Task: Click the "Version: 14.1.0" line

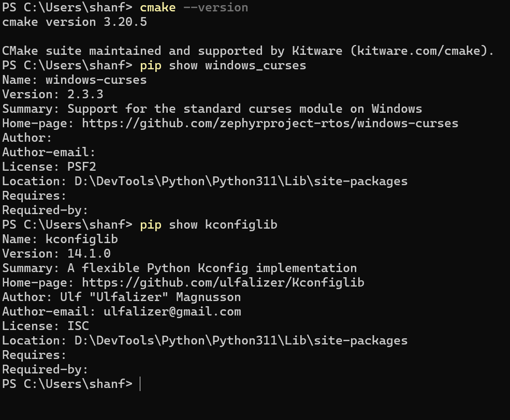Action: [x=56, y=253]
